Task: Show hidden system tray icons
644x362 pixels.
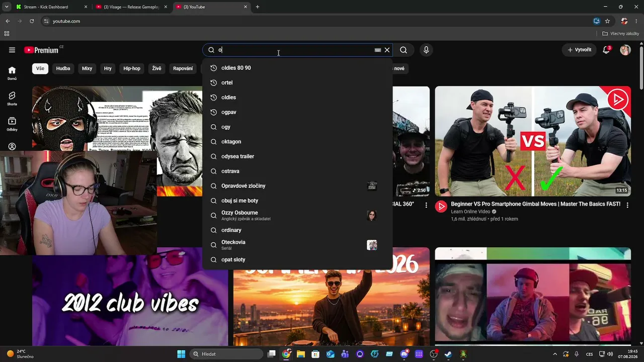Action: 555,354
